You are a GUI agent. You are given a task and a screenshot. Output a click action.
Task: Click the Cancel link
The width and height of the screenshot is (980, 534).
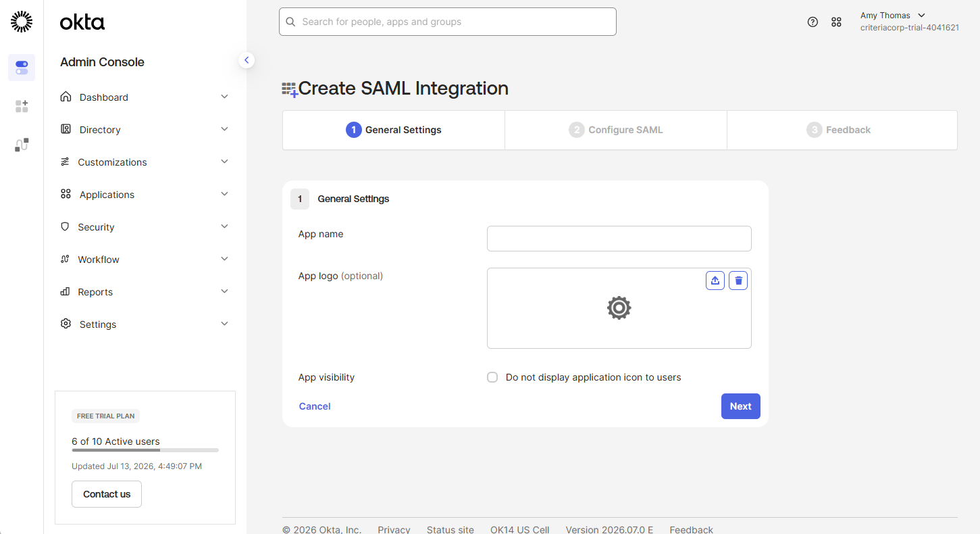tap(315, 406)
